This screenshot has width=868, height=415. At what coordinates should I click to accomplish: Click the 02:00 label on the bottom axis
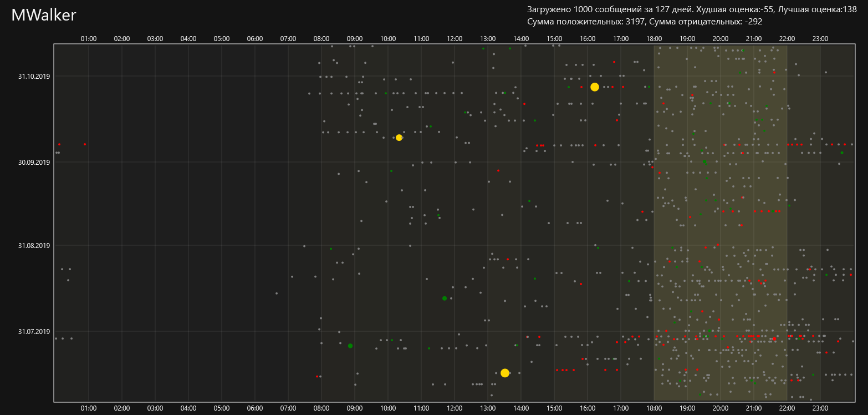pos(122,408)
